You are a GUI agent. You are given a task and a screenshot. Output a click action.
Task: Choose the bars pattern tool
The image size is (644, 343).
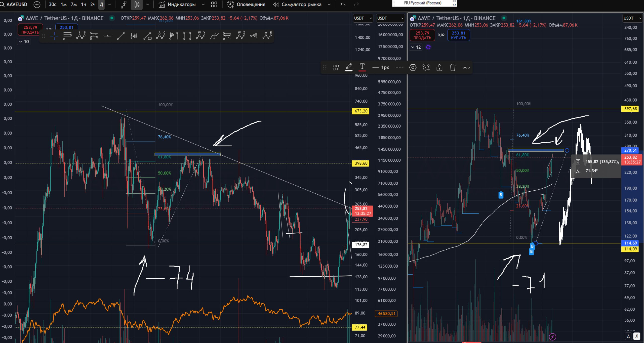134,36
